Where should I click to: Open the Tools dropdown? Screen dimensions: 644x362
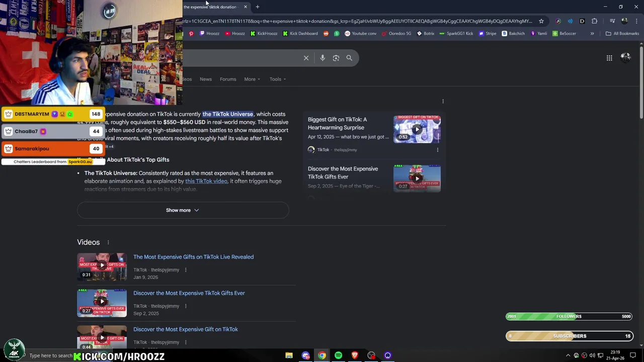click(277, 79)
